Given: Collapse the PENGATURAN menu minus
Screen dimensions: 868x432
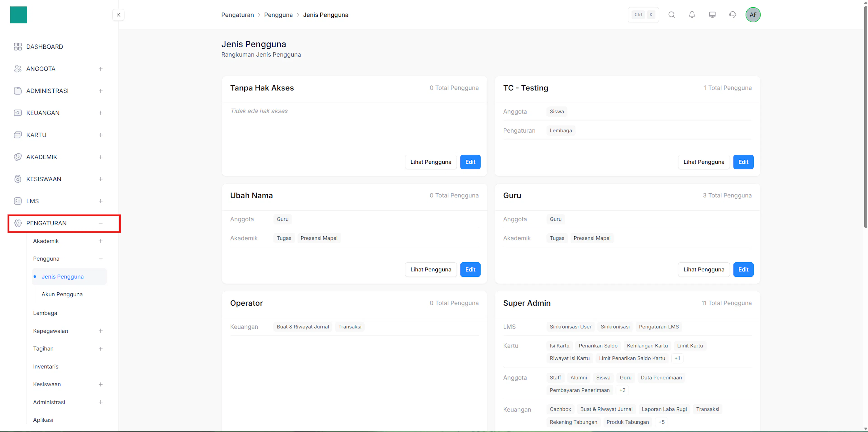Looking at the screenshot, I should tap(100, 223).
